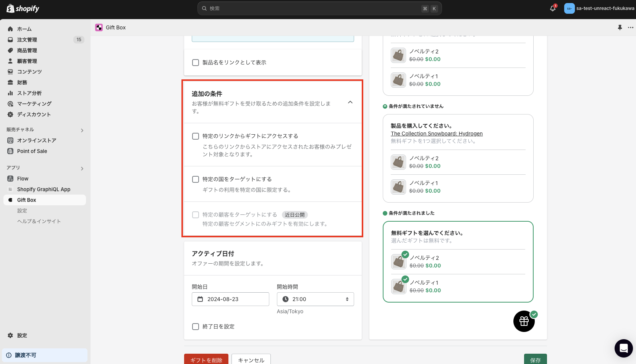The height and width of the screenshot is (364, 636).
Task: Enable 製品名をリンクとして表示
Action: pos(195,63)
